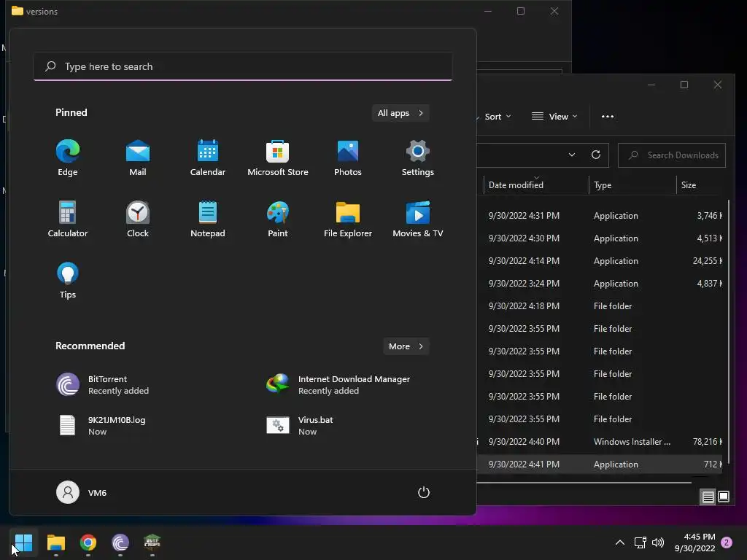Launch Calendar from pinned apps

point(208,158)
